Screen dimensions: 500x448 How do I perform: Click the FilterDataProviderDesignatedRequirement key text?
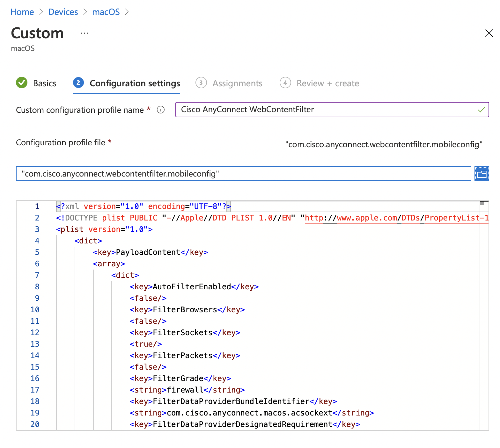243,424
